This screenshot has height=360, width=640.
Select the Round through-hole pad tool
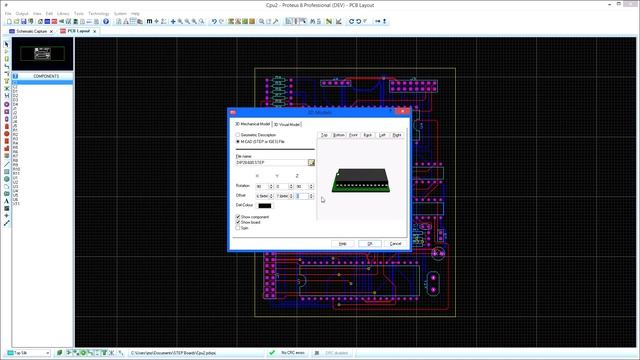(7, 104)
